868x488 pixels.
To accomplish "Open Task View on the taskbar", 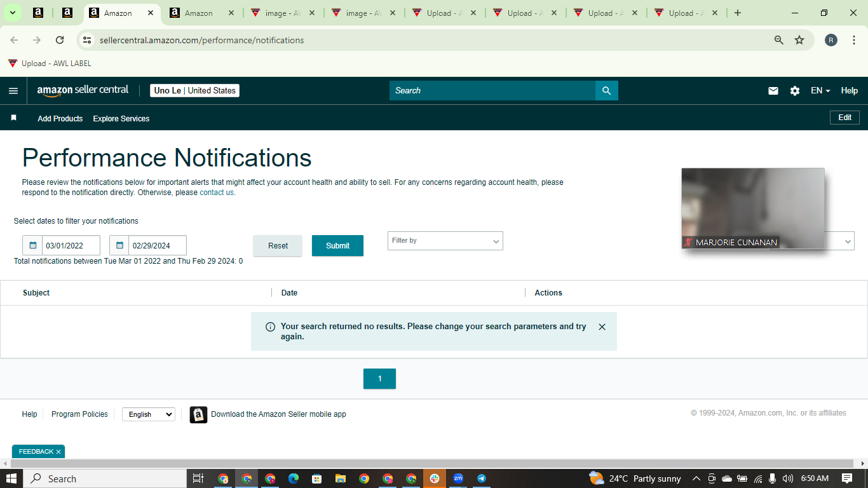I will point(198,478).
